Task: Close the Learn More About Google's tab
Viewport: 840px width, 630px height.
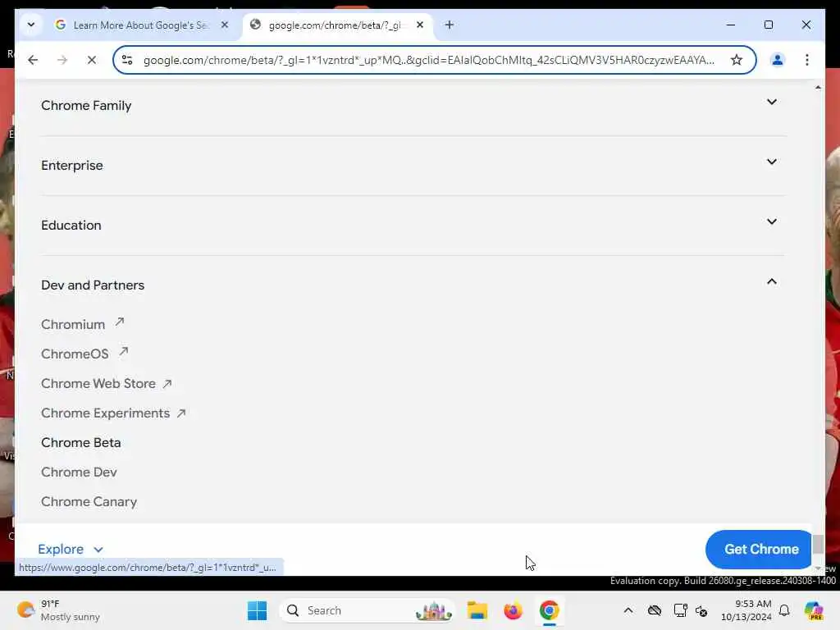Action: pos(225,25)
